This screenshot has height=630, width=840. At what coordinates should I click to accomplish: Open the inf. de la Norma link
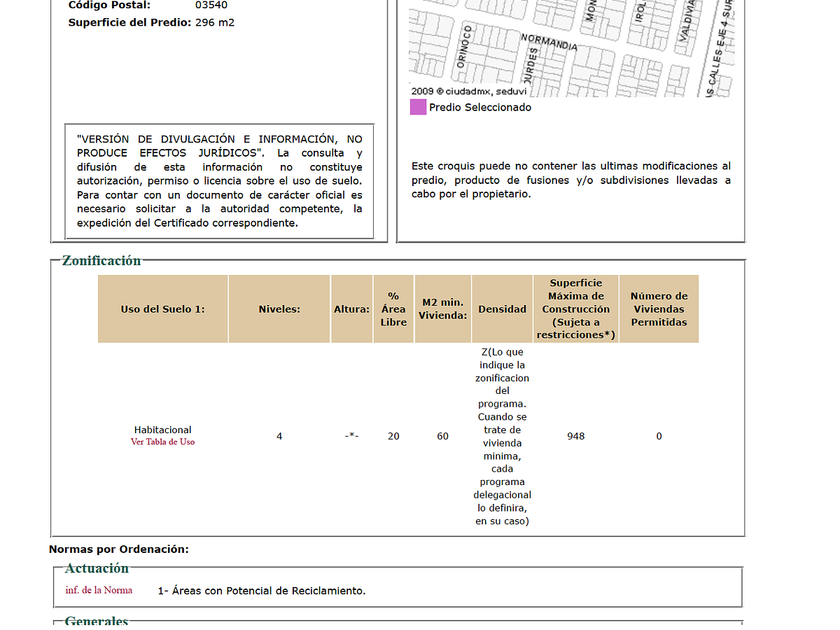(x=99, y=590)
